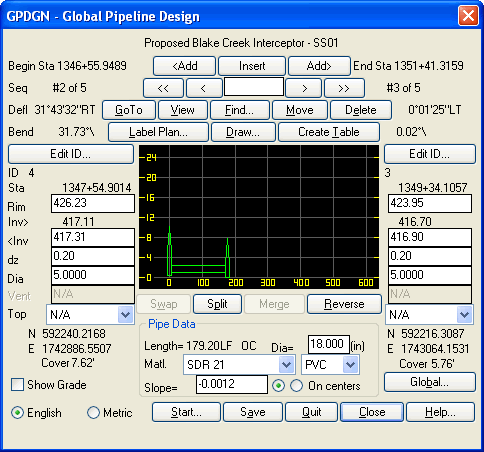Image resolution: width=484 pixels, height=452 pixels.
Task: Click the pipe profile graph view
Action: pyautogui.click(x=259, y=217)
